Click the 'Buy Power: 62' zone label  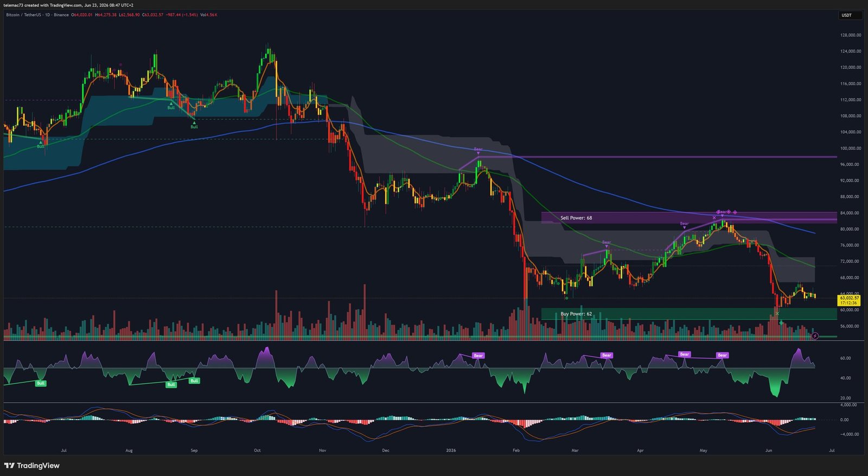coord(576,314)
